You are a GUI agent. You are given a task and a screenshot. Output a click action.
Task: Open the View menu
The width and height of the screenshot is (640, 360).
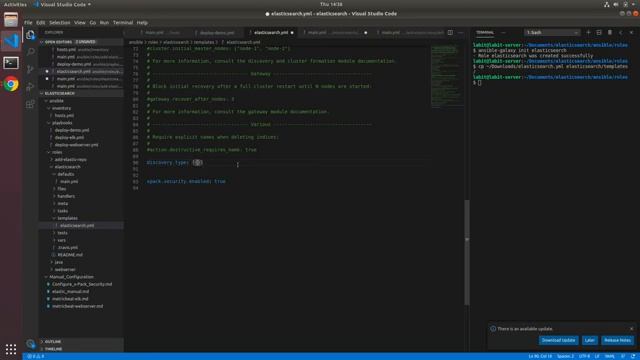tap(80, 23)
